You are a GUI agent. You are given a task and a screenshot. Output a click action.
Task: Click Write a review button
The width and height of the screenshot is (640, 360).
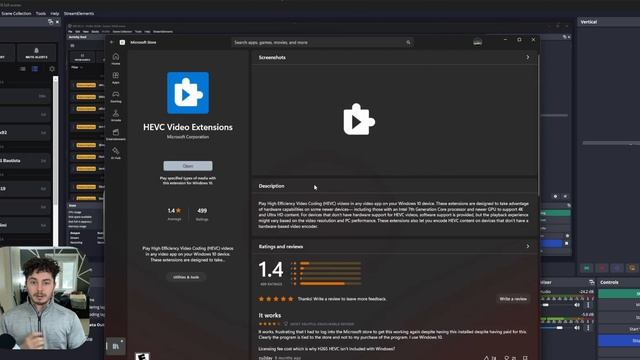click(513, 299)
